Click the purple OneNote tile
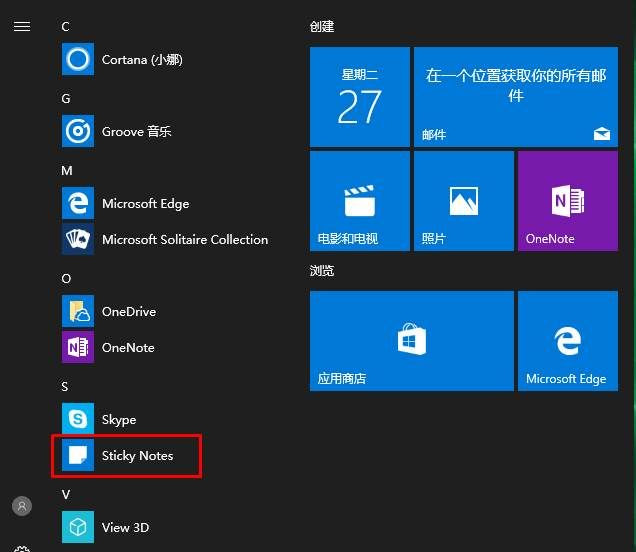The image size is (636, 552). 567,201
